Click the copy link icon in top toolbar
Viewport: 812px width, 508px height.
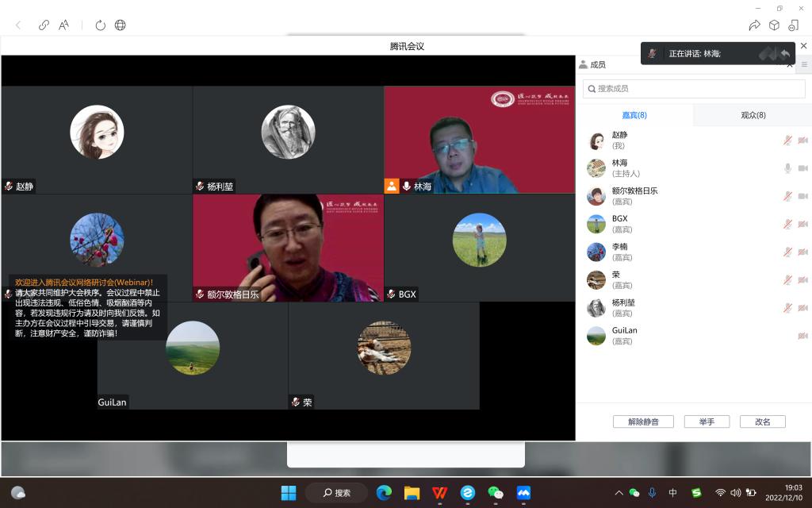pos(44,25)
